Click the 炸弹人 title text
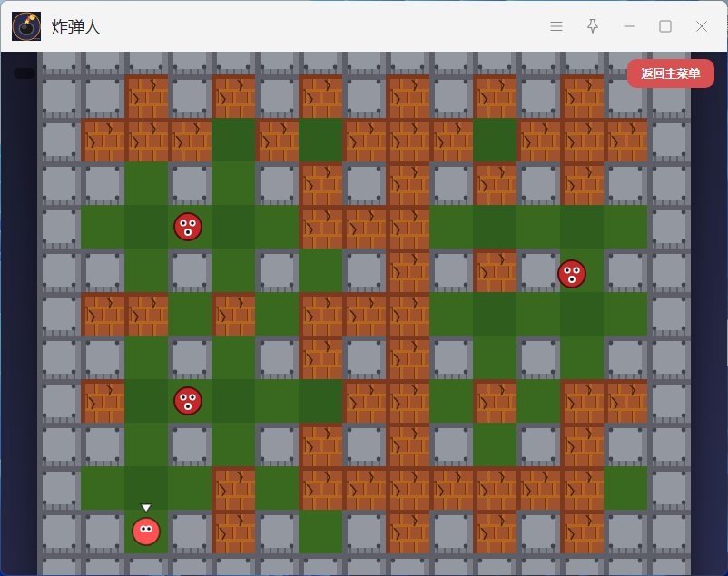This screenshot has height=576, width=728. (x=76, y=27)
